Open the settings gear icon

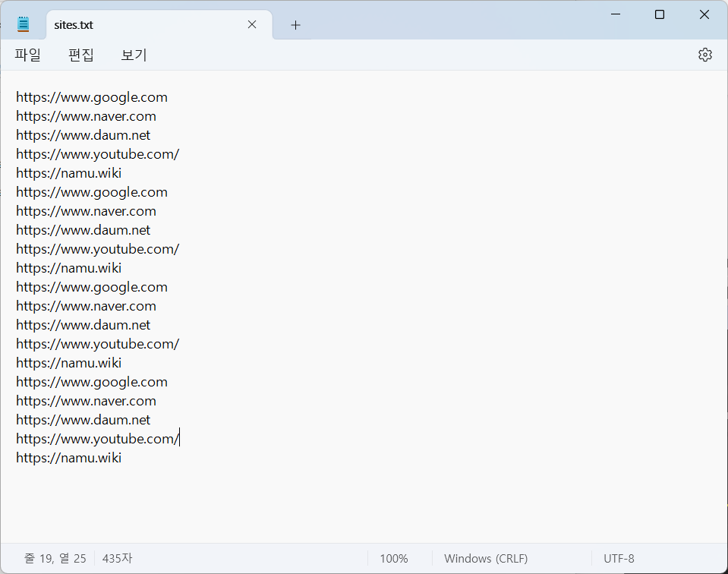point(704,55)
